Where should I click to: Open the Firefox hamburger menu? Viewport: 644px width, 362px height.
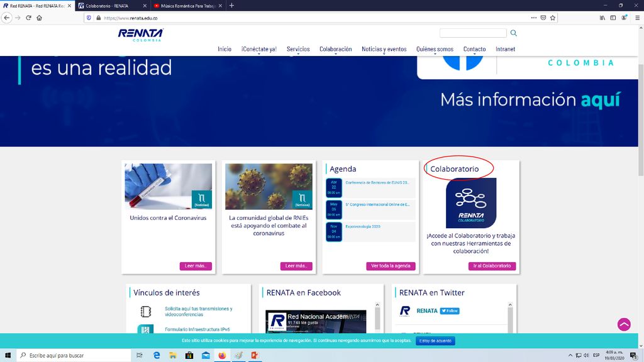(638, 18)
